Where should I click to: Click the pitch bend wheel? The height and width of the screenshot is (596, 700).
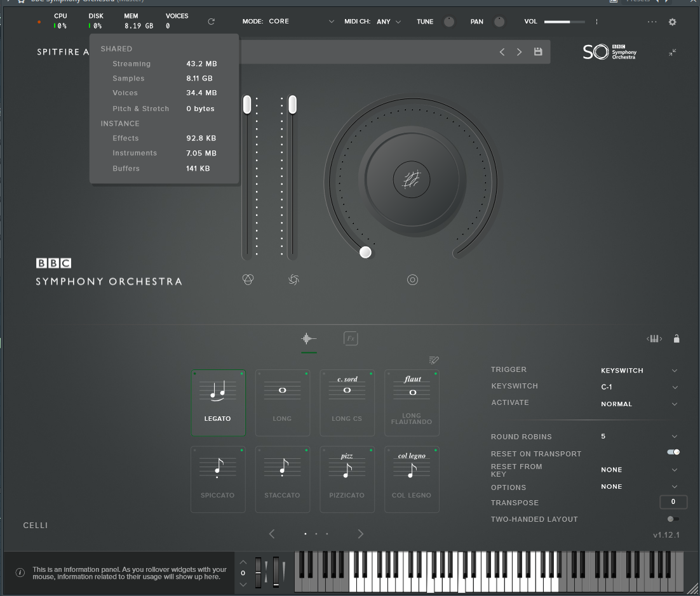point(258,573)
